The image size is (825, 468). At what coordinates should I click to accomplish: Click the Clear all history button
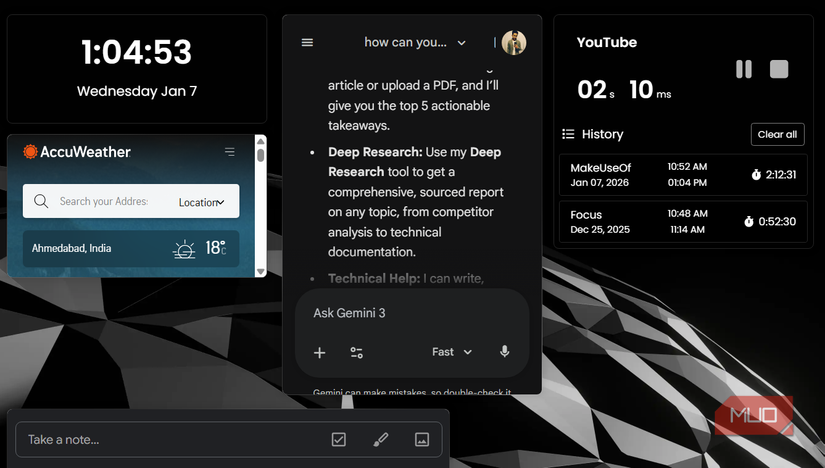pos(777,134)
